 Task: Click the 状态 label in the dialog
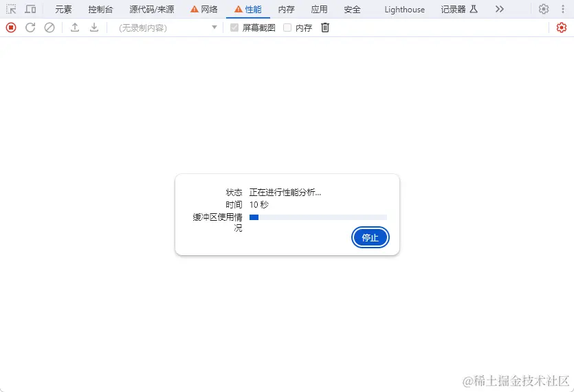tap(234, 193)
